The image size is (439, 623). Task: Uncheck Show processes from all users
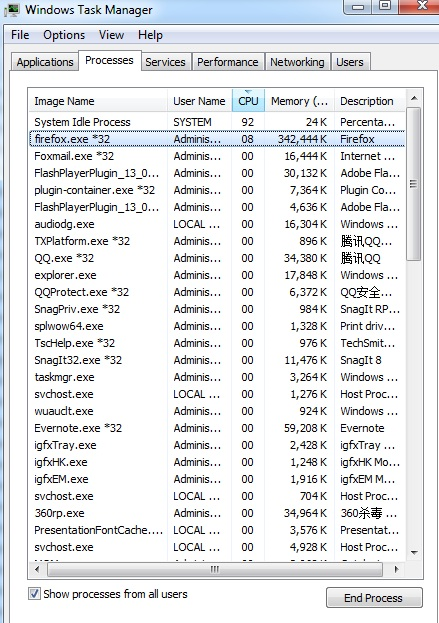[x=34, y=594]
